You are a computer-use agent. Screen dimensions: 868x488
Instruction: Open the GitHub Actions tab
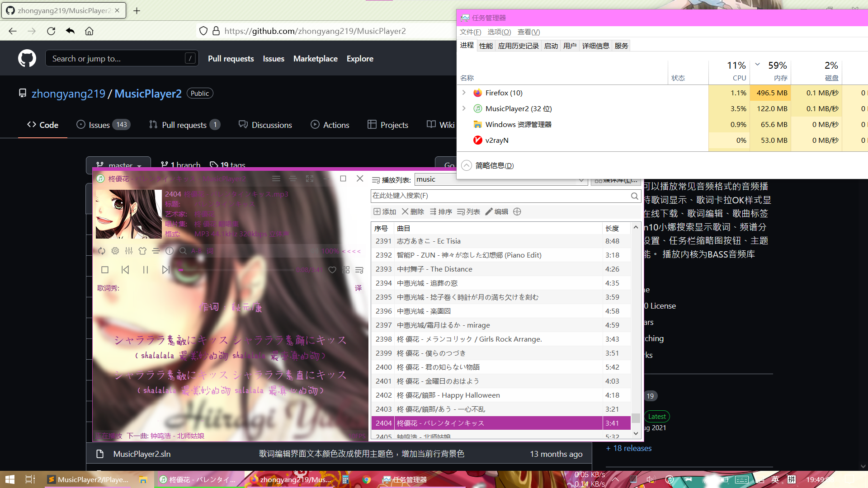click(x=330, y=125)
